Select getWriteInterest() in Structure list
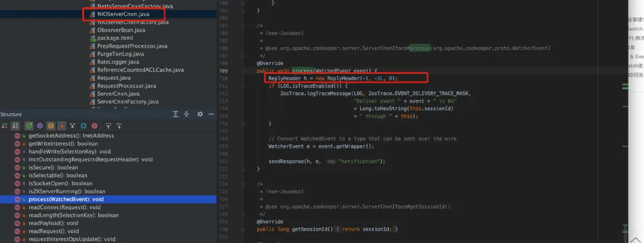 pos(63,144)
